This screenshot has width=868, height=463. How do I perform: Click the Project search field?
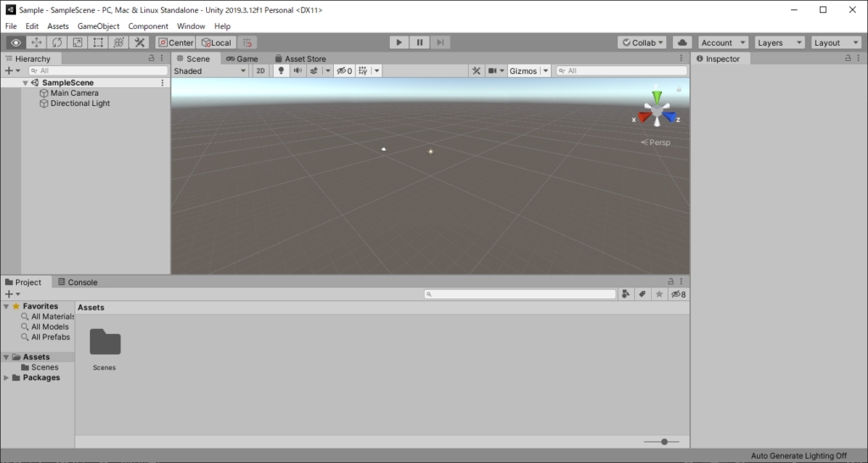click(520, 294)
